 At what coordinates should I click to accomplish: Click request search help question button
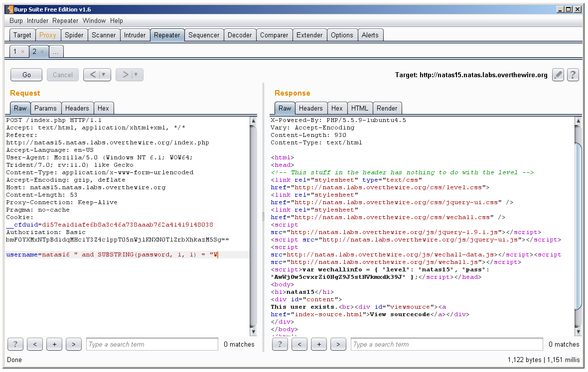point(15,344)
